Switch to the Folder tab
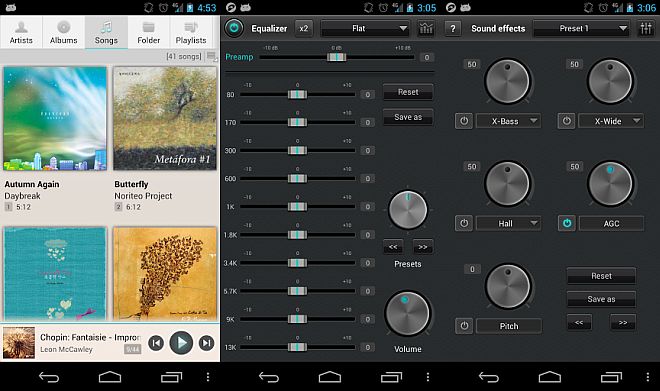Screen dimensions: 660x391 [149, 33]
